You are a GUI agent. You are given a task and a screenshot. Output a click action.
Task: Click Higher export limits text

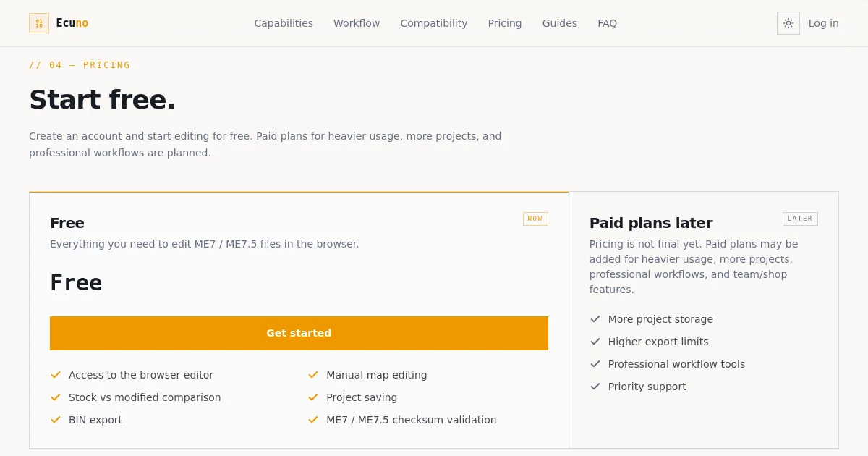pyautogui.click(x=658, y=342)
